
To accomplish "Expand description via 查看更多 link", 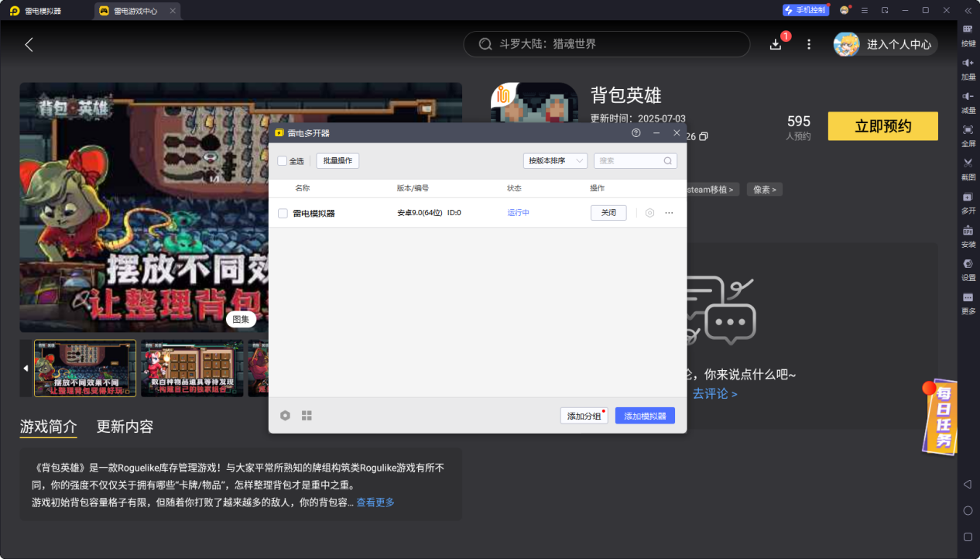I will click(375, 502).
